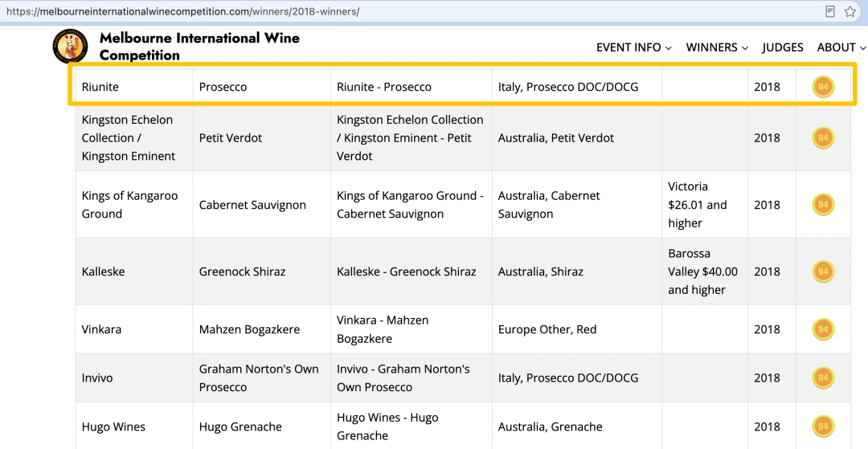Click the 94 medal in Kingston Echelon row
868x449 pixels.
coord(823,137)
